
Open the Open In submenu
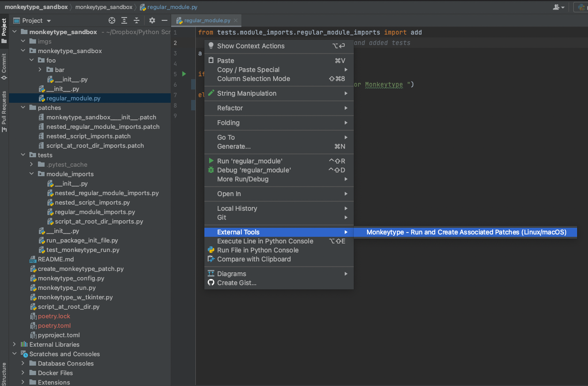[279, 194]
